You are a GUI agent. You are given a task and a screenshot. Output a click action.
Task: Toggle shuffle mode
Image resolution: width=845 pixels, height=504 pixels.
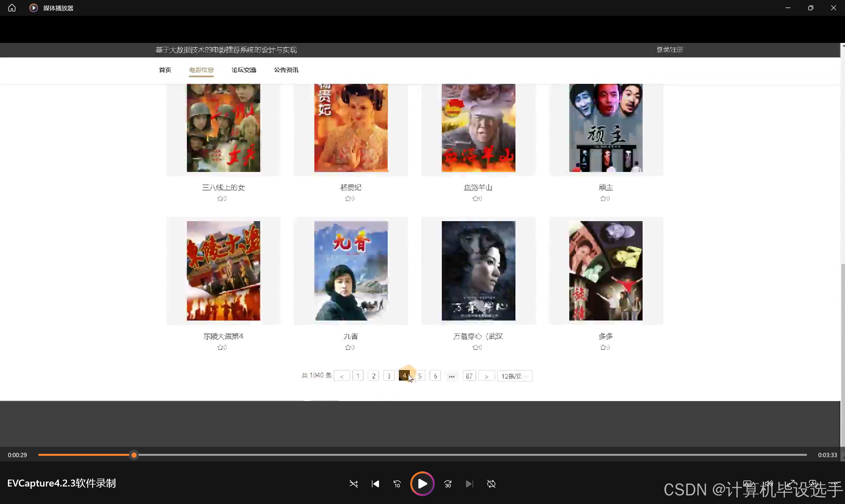click(x=353, y=484)
